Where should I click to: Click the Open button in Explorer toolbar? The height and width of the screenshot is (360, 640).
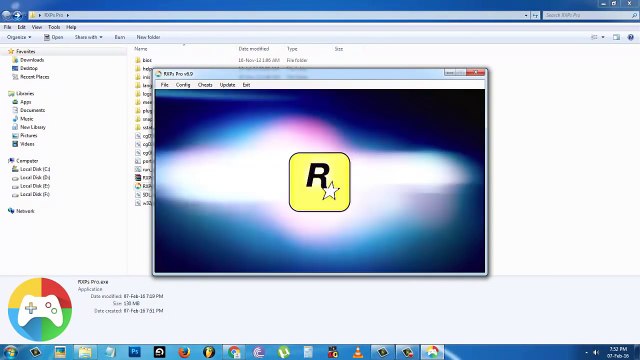tap(53, 37)
